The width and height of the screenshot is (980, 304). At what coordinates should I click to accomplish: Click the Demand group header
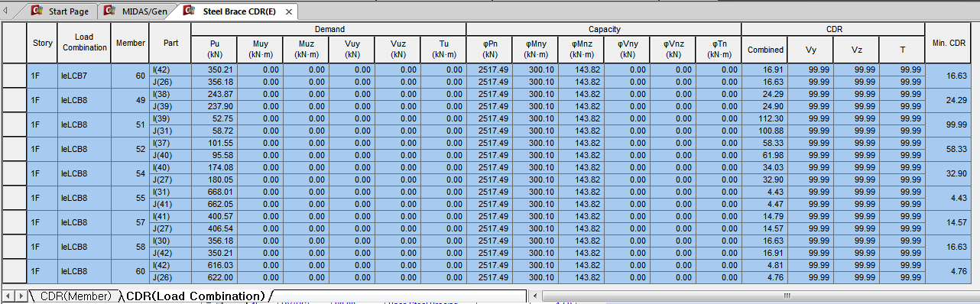pos(329,29)
